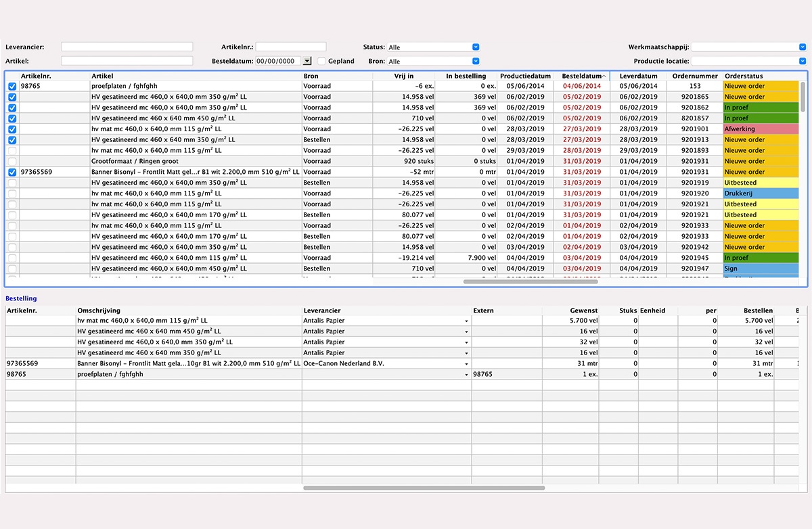Image resolution: width=812 pixels, height=529 pixels.
Task: Check the row with order number 9201919
Action: (12, 183)
